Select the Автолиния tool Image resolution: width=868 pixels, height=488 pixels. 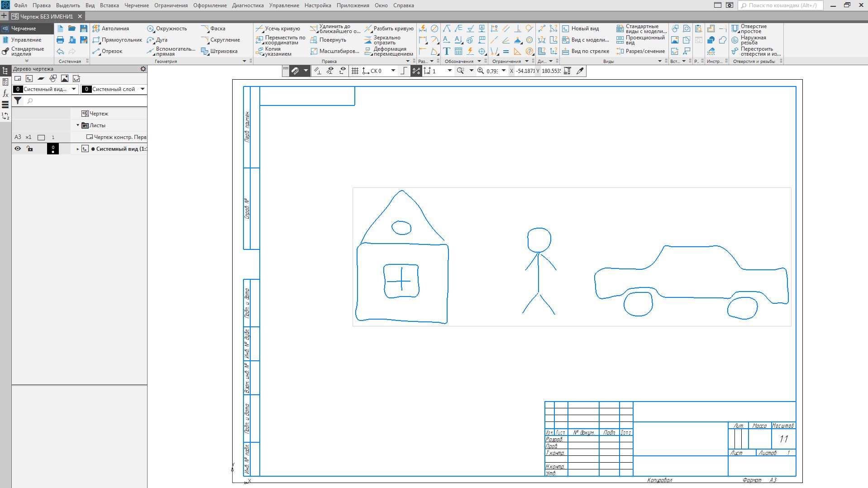click(111, 29)
